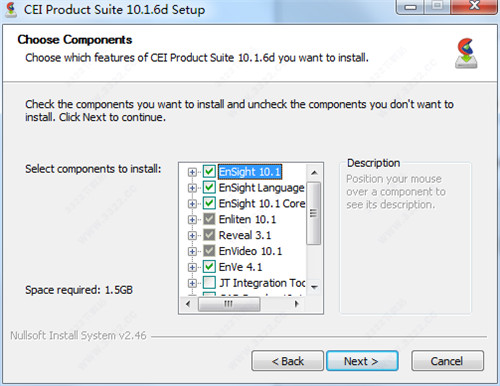The height and width of the screenshot is (386, 500).
Task: Click the vertical scrollbar thumb in component list
Action: point(313,213)
